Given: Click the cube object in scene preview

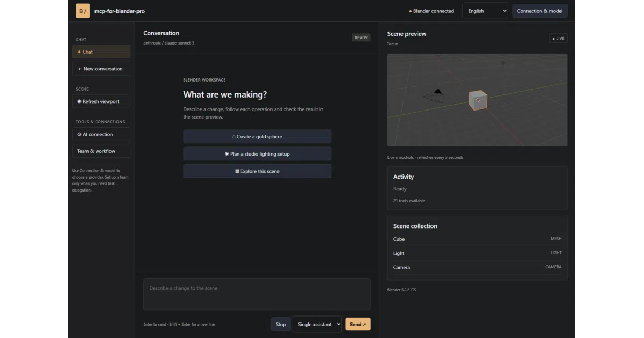Looking at the screenshot, I should [x=478, y=100].
